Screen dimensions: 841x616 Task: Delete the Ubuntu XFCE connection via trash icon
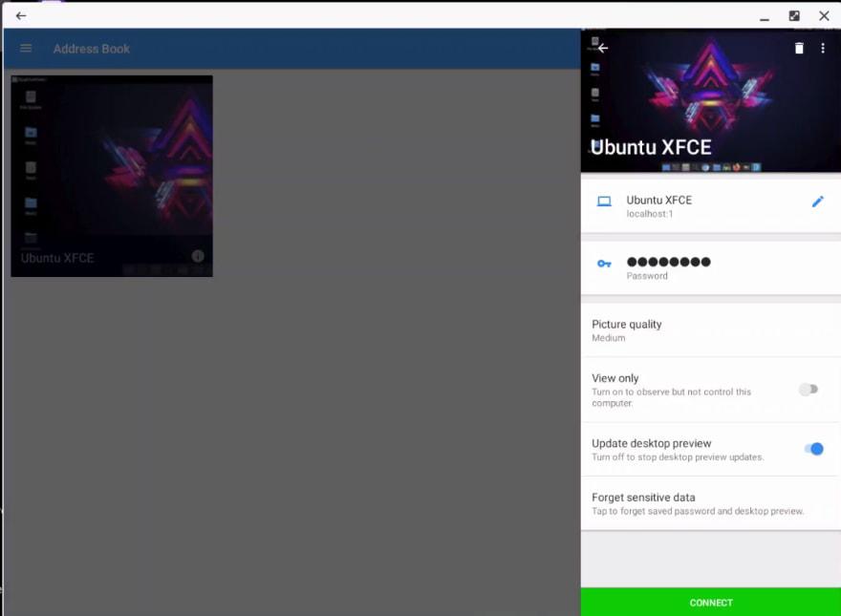(799, 47)
